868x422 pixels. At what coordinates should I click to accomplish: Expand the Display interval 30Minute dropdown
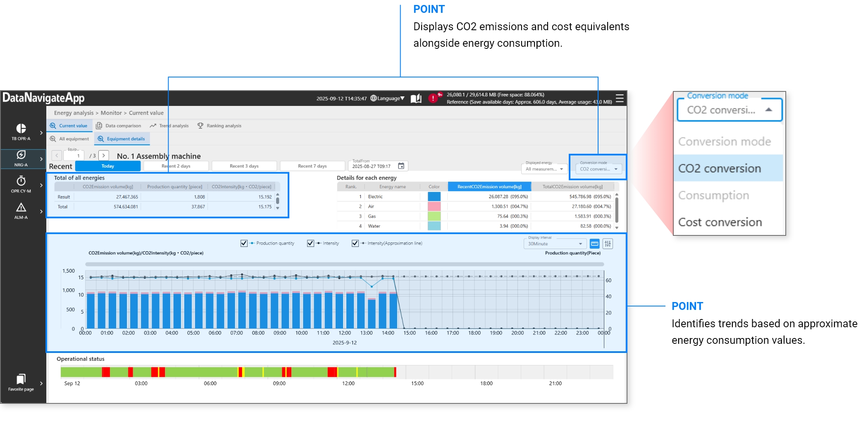tap(555, 244)
